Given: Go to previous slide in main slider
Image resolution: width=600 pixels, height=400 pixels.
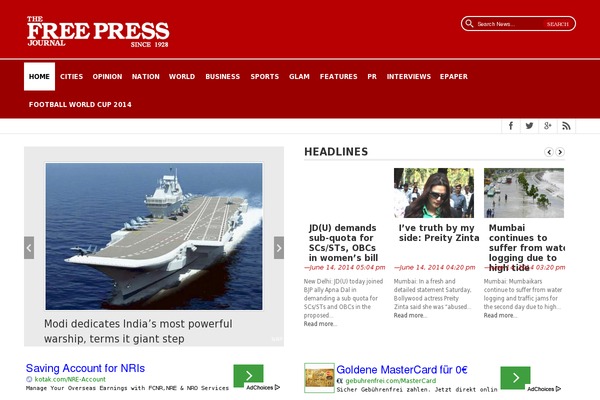Looking at the screenshot, I should pos(29,248).
